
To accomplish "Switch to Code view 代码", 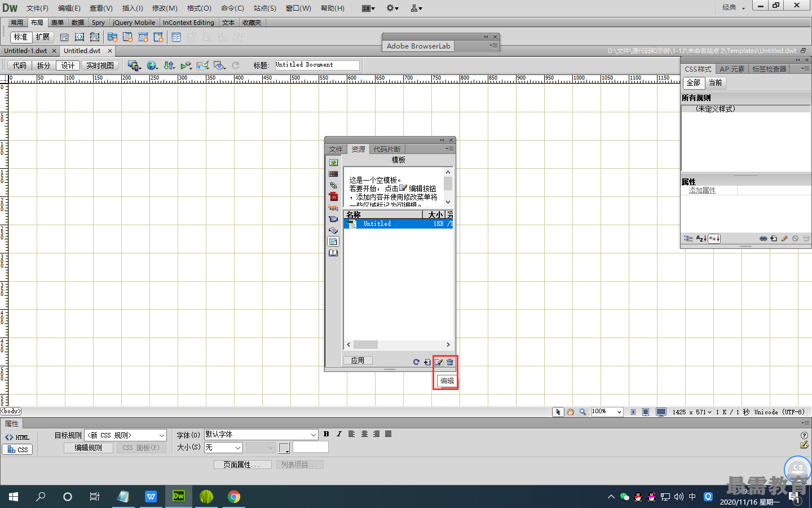I will pos(20,65).
